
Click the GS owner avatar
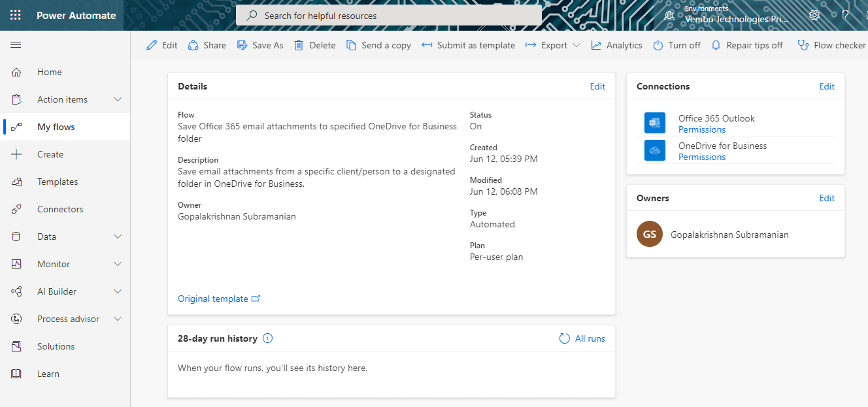650,235
